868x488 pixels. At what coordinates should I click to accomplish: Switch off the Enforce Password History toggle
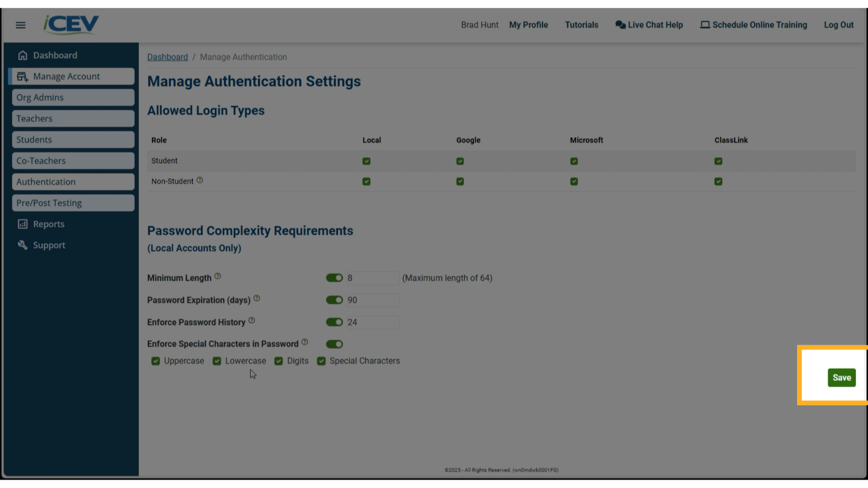pos(335,322)
